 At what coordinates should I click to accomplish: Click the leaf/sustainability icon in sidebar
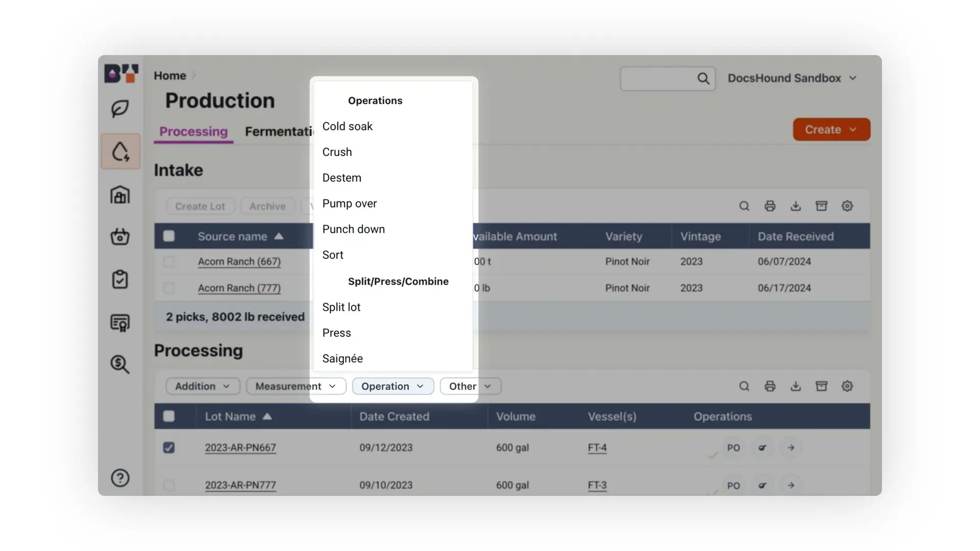click(121, 108)
